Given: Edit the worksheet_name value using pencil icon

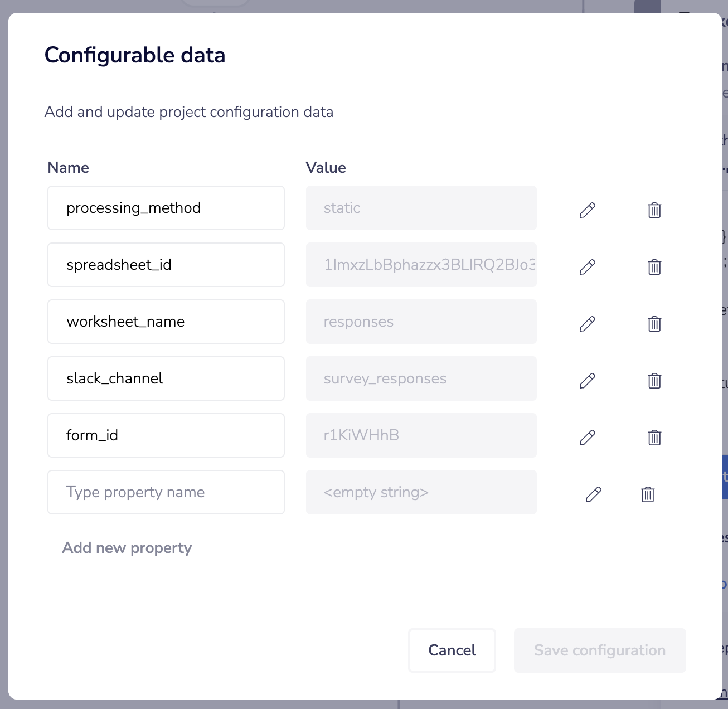Looking at the screenshot, I should click(x=588, y=324).
